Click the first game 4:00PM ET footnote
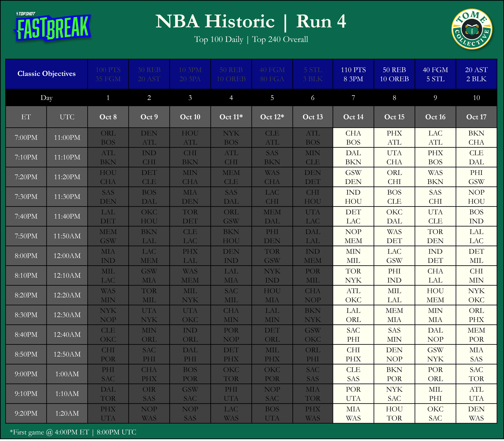 pos(73,432)
